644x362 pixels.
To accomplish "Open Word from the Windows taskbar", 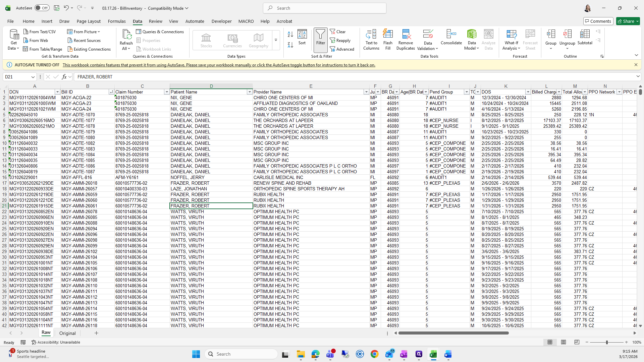I will 448,354.
